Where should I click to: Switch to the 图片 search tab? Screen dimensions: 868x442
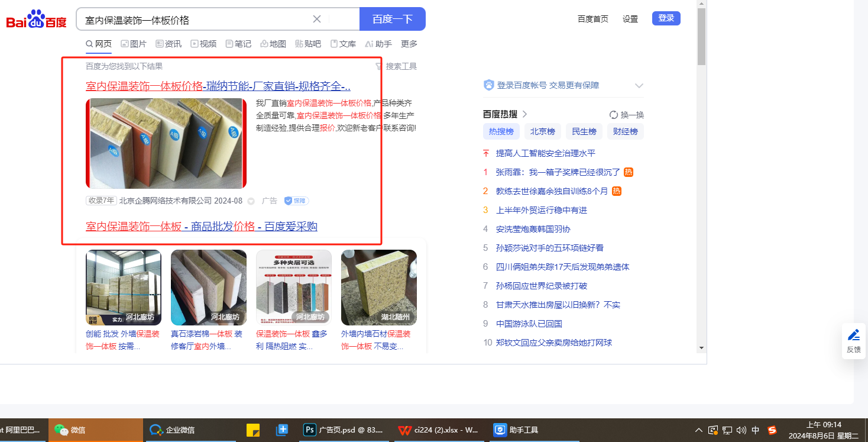point(134,44)
